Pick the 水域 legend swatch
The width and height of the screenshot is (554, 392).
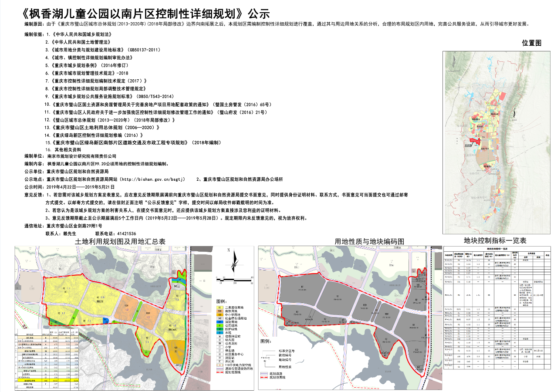(x=220, y=333)
